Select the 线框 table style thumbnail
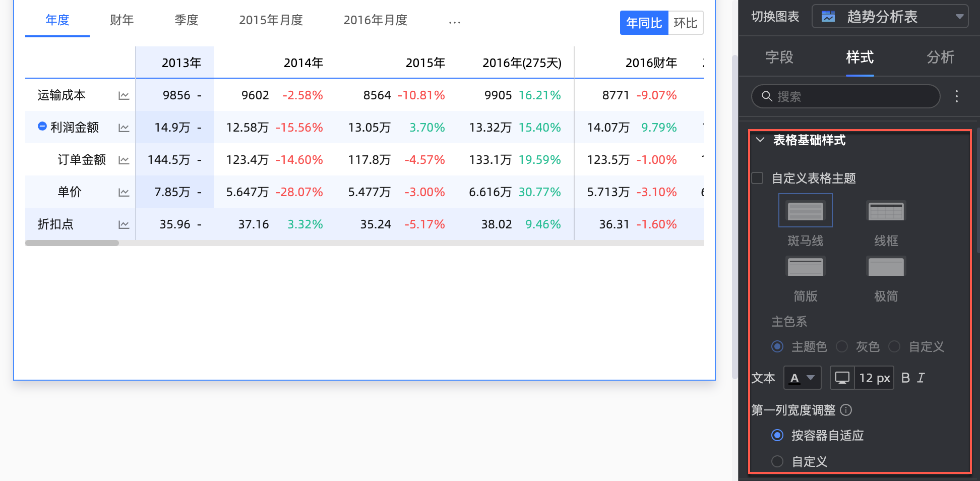Viewport: 980px width, 481px height. pyautogui.click(x=886, y=211)
